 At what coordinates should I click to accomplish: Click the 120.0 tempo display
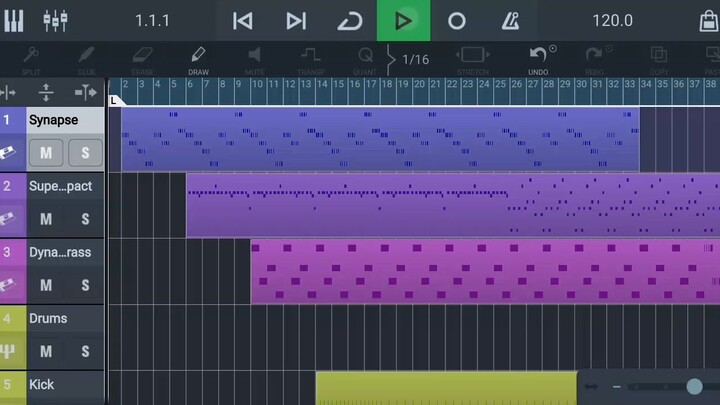coord(612,20)
